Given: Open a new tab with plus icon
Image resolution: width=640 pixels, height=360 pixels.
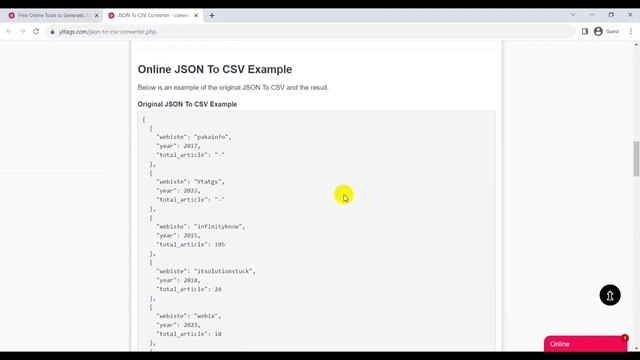Looking at the screenshot, I should (x=212, y=16).
